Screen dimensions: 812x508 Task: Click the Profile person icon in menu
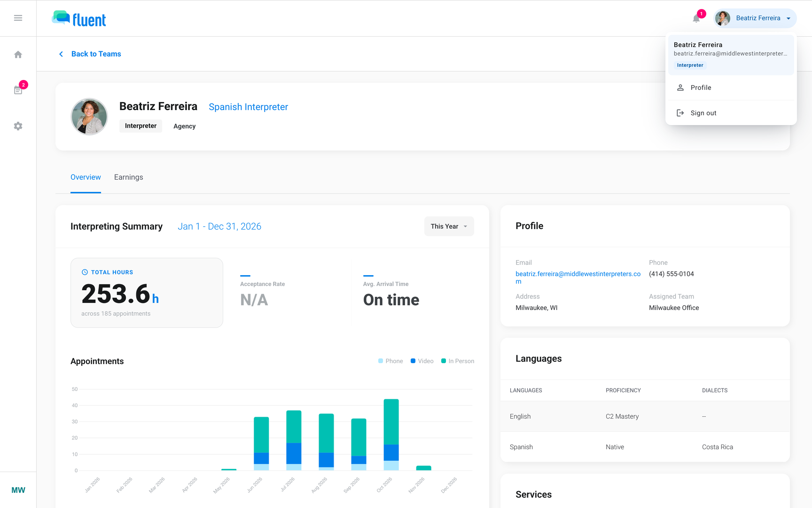pos(680,87)
